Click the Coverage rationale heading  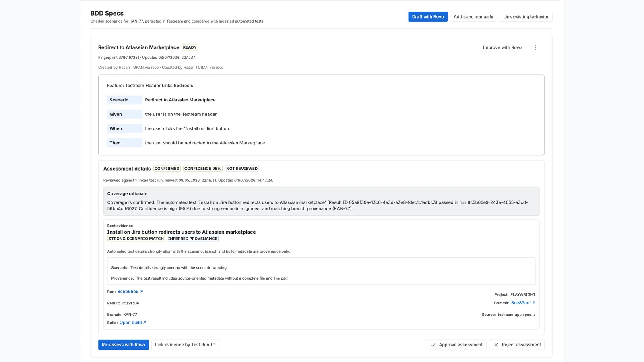tap(127, 193)
